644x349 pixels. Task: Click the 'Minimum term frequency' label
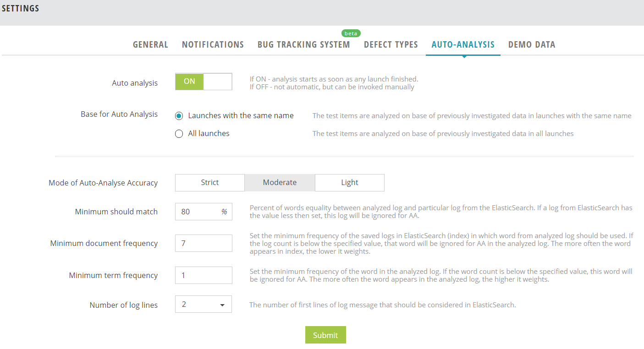(113, 275)
